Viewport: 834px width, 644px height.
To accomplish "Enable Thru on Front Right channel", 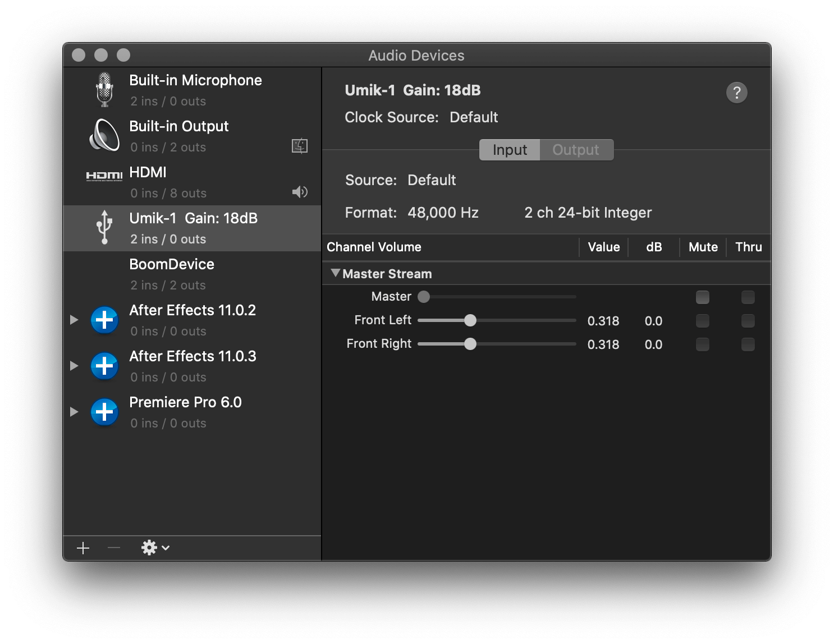I will [748, 344].
